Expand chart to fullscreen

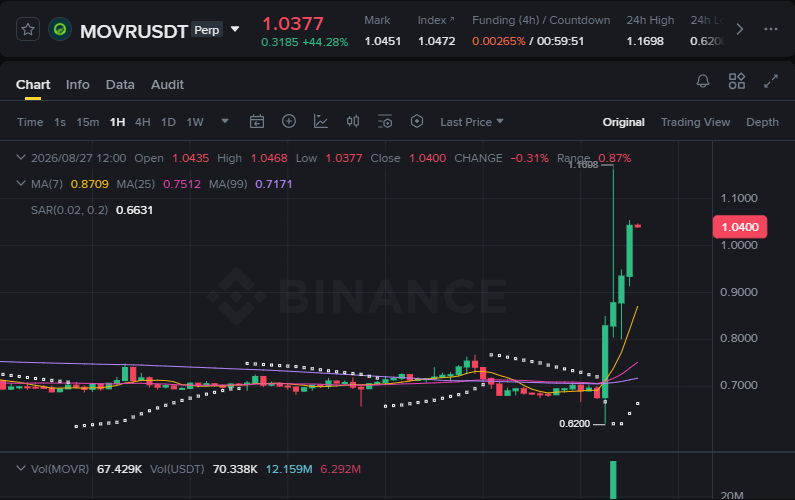[771, 81]
